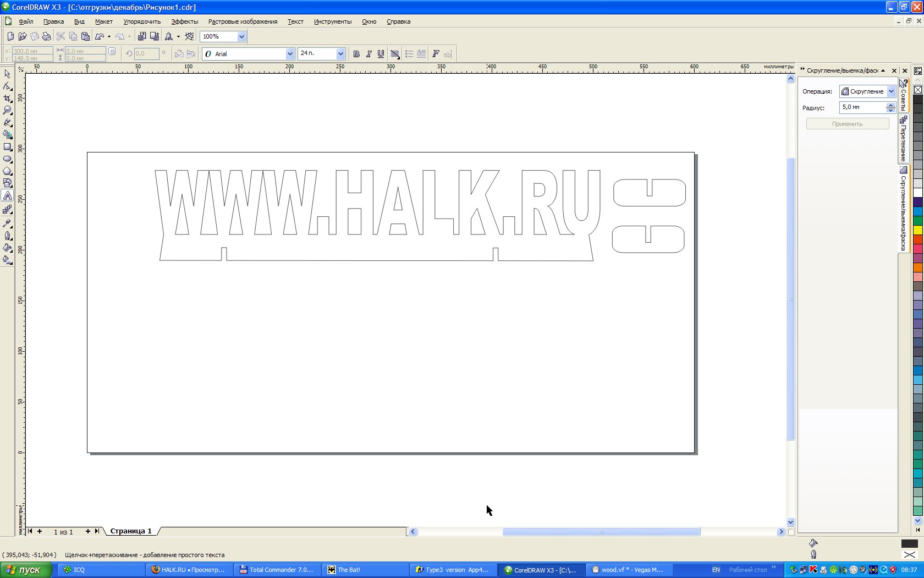924x578 pixels.
Task: Click the Применить button
Action: point(847,124)
